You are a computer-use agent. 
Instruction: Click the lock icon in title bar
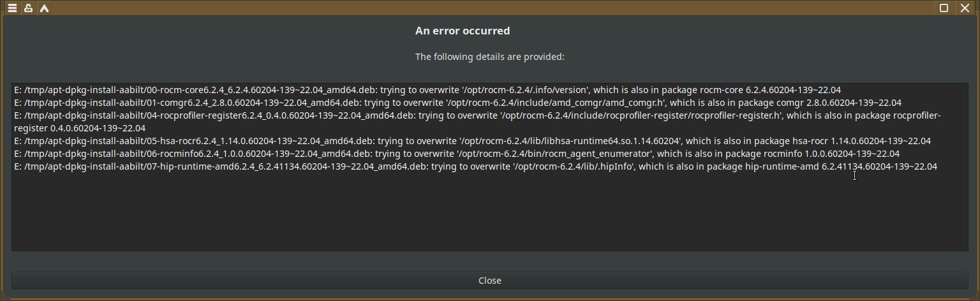(x=28, y=8)
